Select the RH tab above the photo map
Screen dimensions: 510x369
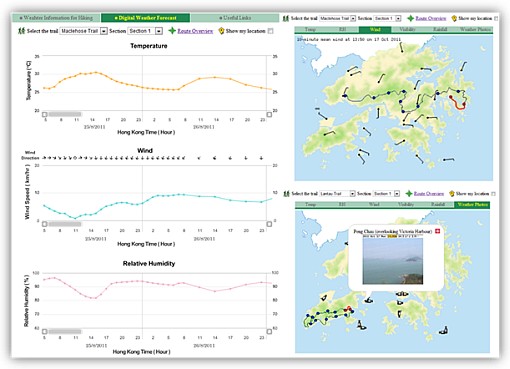pos(342,205)
